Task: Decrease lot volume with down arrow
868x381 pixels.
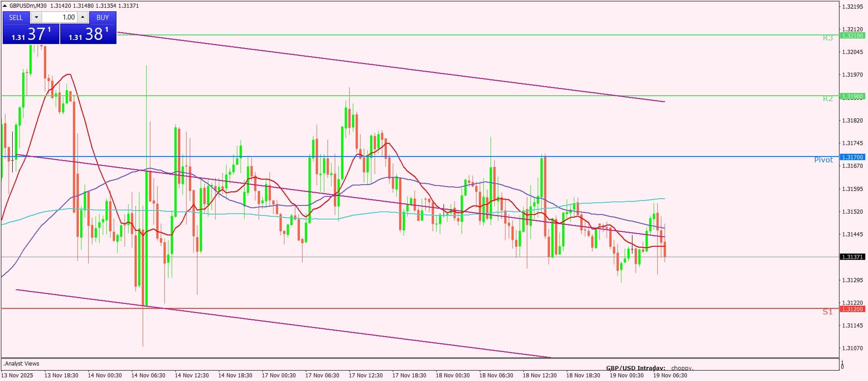Action: pos(36,17)
